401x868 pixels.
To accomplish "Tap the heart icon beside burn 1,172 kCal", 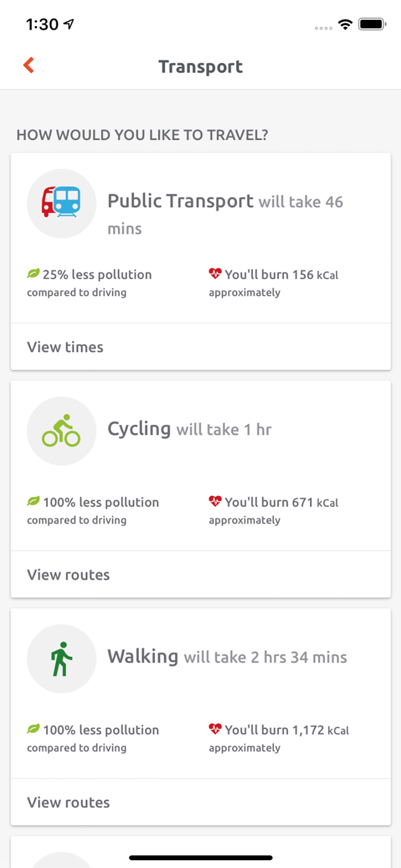I will [x=215, y=729].
